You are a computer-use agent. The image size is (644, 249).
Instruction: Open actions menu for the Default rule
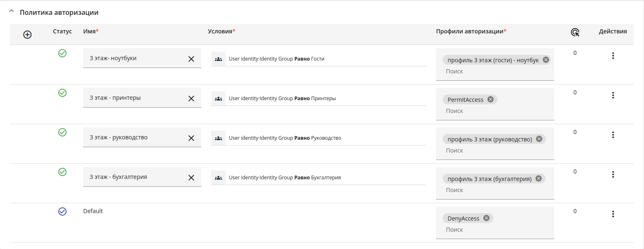(x=613, y=214)
